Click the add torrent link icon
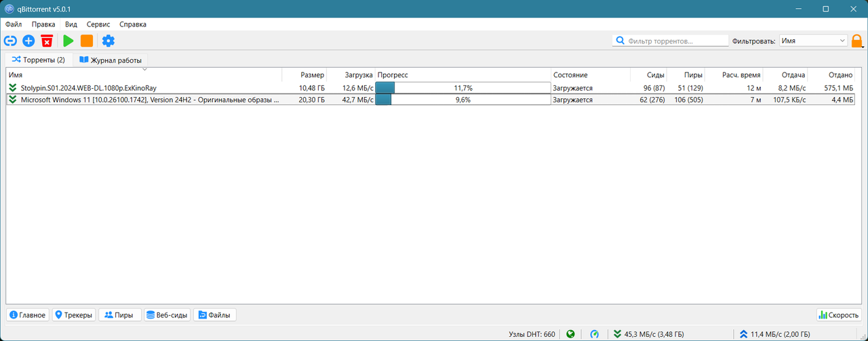This screenshot has width=868, height=341. (10, 41)
